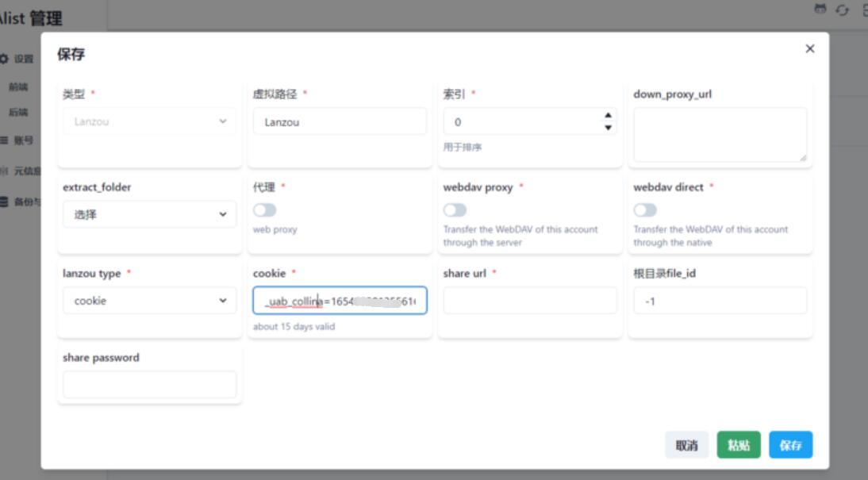This screenshot has width=868, height=480.
Task: Click the 账号 list icon in sidebar
Action: 4,140
